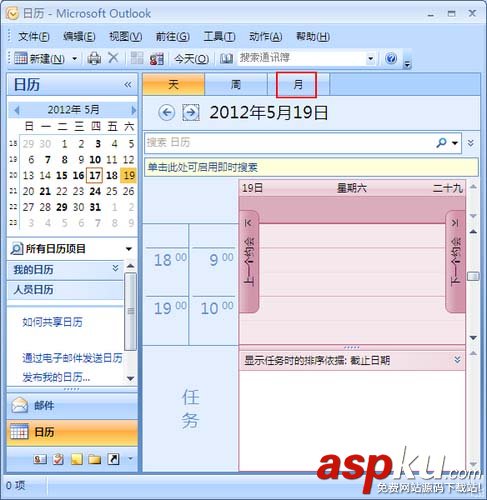
Task: Click the magnifier search icon
Action: pos(441,143)
